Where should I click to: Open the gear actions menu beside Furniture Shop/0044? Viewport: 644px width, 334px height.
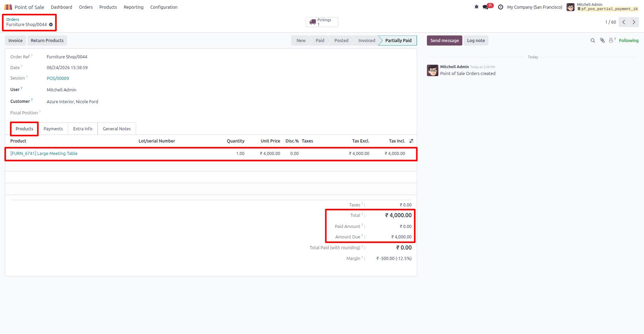(51, 25)
